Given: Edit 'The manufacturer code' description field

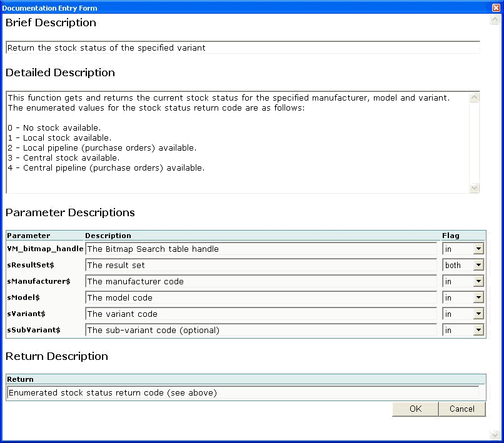Looking at the screenshot, I should pos(261,281).
